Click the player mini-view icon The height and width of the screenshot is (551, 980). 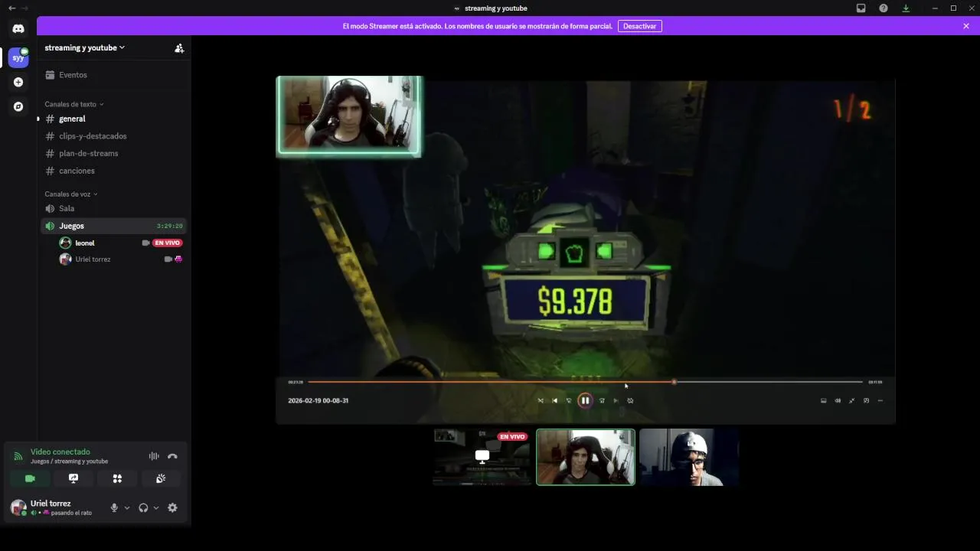tap(866, 400)
